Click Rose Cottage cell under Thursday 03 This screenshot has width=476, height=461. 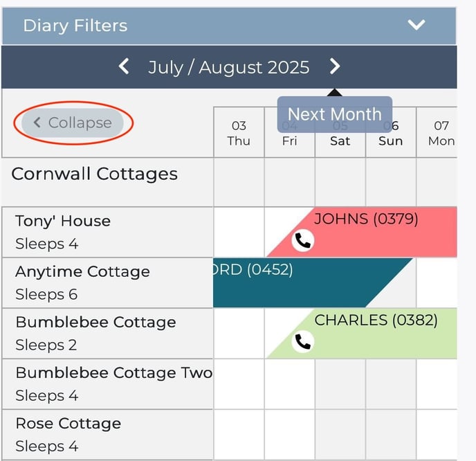point(239,435)
